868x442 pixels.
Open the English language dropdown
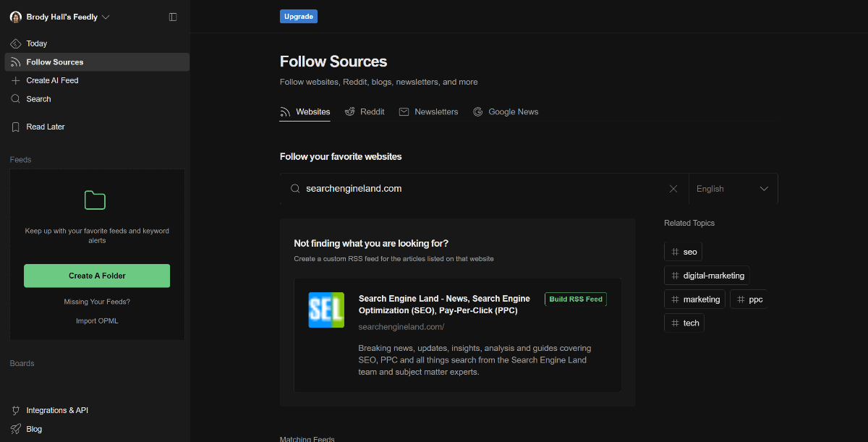coord(733,189)
